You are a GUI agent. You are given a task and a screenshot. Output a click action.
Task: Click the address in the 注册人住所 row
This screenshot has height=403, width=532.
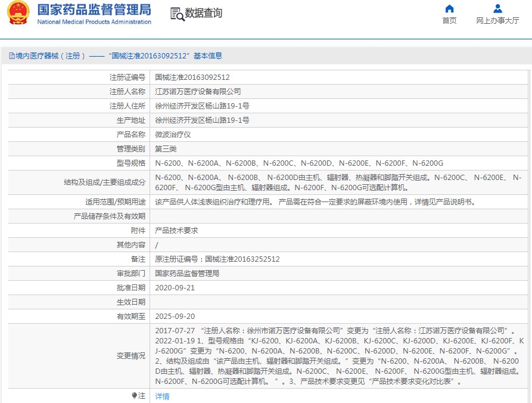(x=202, y=106)
